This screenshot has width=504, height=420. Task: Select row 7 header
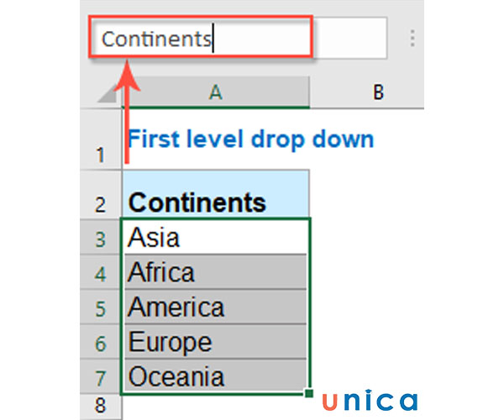[x=102, y=376]
